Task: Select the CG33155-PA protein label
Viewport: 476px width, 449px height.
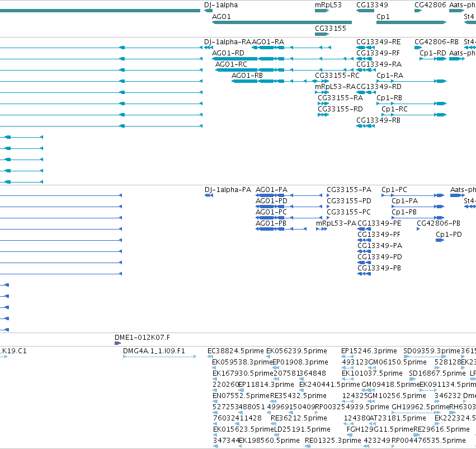Action: click(349, 190)
